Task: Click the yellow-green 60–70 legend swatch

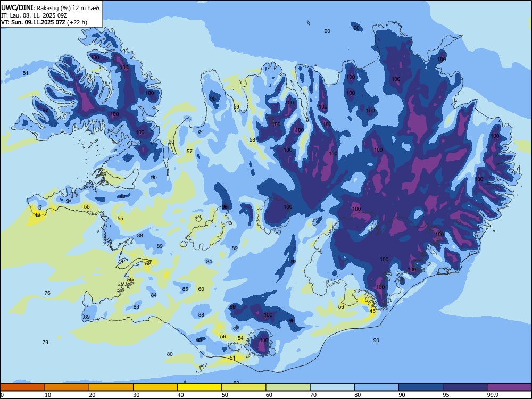Action: [288, 387]
